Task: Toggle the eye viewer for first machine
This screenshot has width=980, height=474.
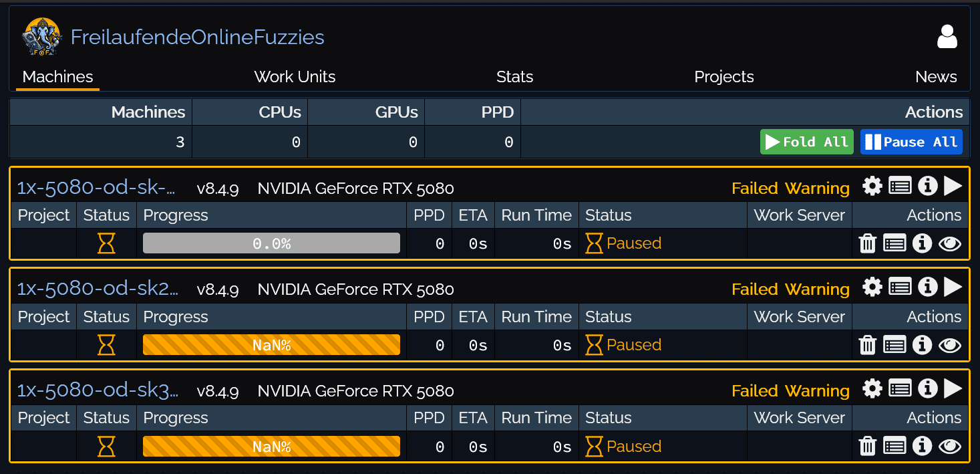Action: pos(950,243)
